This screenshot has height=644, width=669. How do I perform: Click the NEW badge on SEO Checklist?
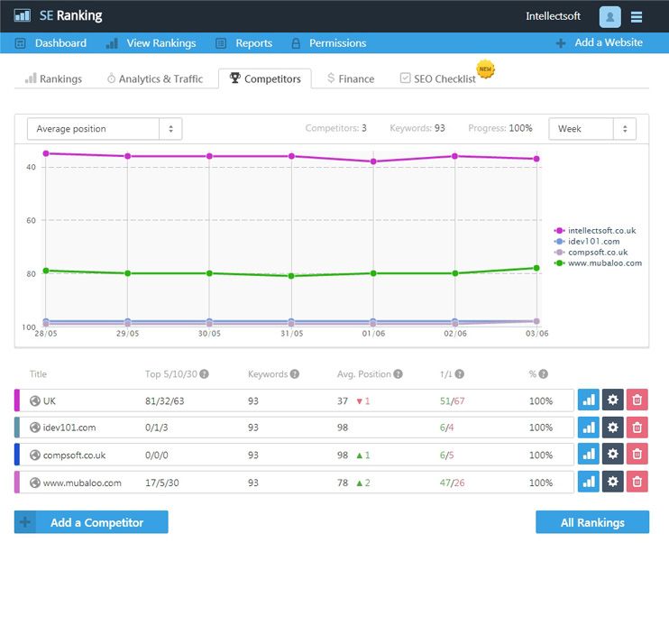tap(485, 69)
